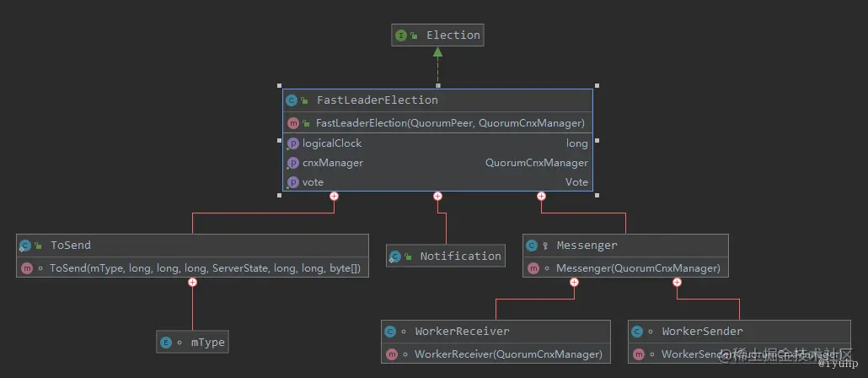This screenshot has width=868, height=378.
Task: Select the WorkerSender class node title
Action: click(703, 332)
